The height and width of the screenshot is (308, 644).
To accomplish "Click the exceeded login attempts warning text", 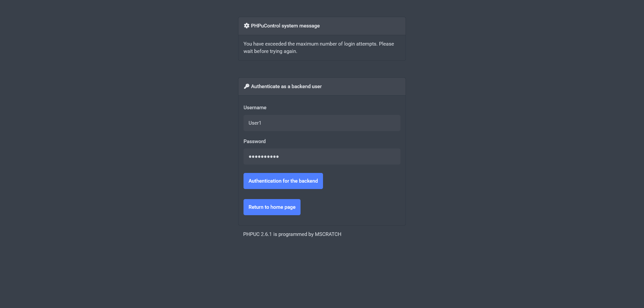I will [x=319, y=44].
